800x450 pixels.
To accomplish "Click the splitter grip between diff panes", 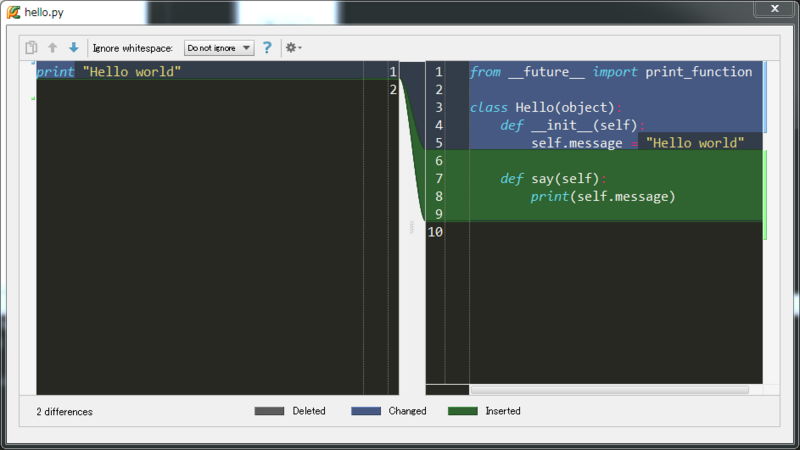I will coord(412,227).
